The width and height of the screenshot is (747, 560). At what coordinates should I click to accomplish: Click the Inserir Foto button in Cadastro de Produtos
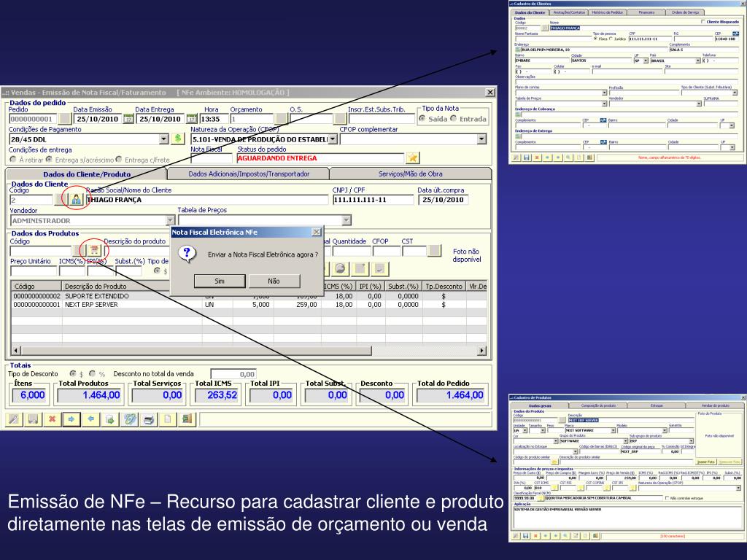point(706,462)
